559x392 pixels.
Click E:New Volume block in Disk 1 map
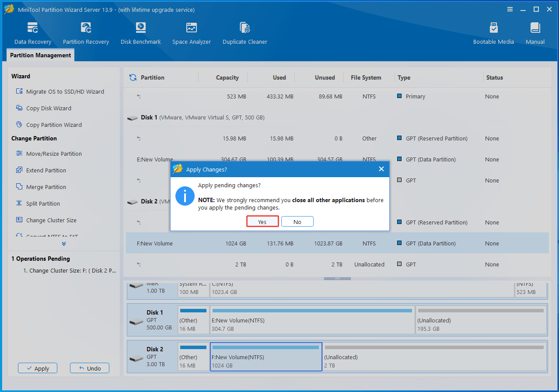click(x=312, y=320)
